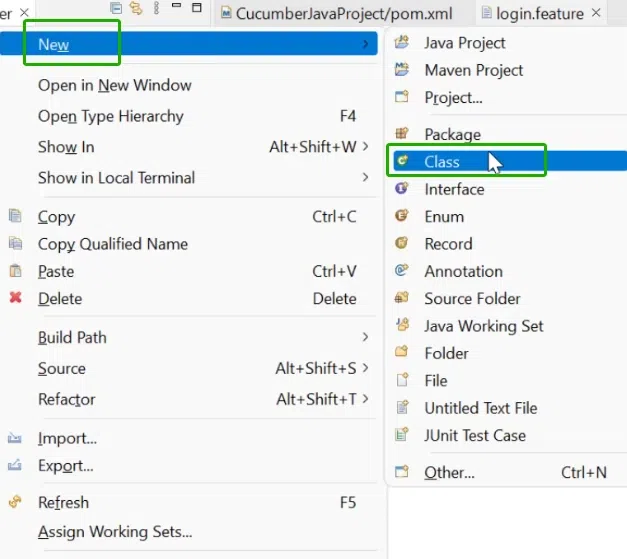Image resolution: width=627 pixels, height=559 pixels.
Task: Click the JUnit Test Case icon
Action: pyautogui.click(x=402, y=435)
